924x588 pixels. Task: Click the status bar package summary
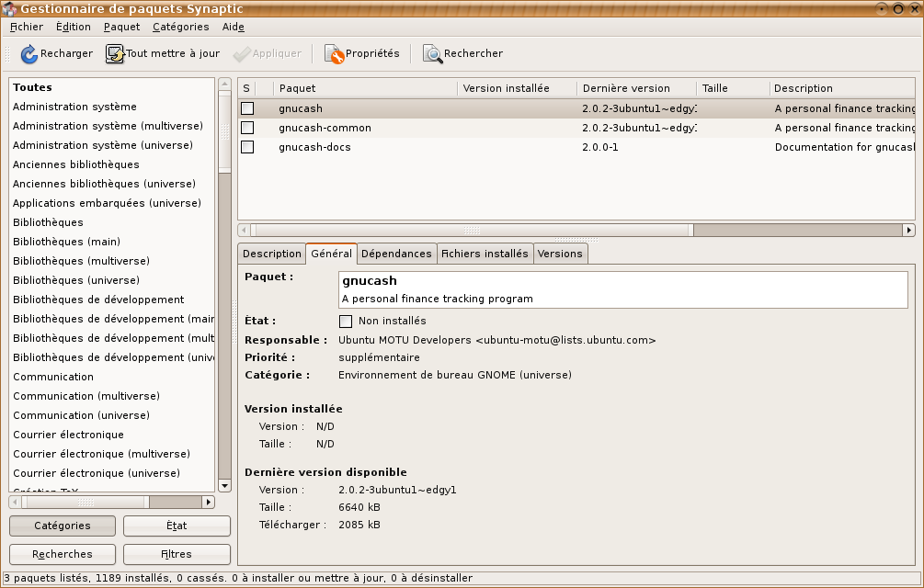coord(238,578)
